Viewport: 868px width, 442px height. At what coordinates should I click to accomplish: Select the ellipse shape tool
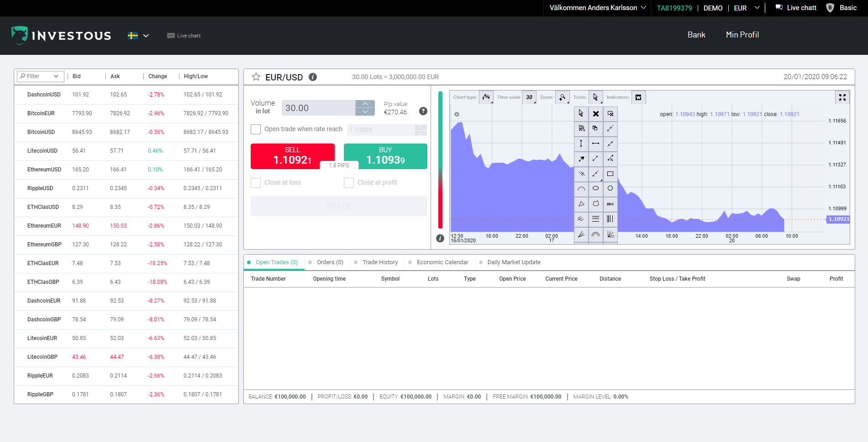click(595, 189)
